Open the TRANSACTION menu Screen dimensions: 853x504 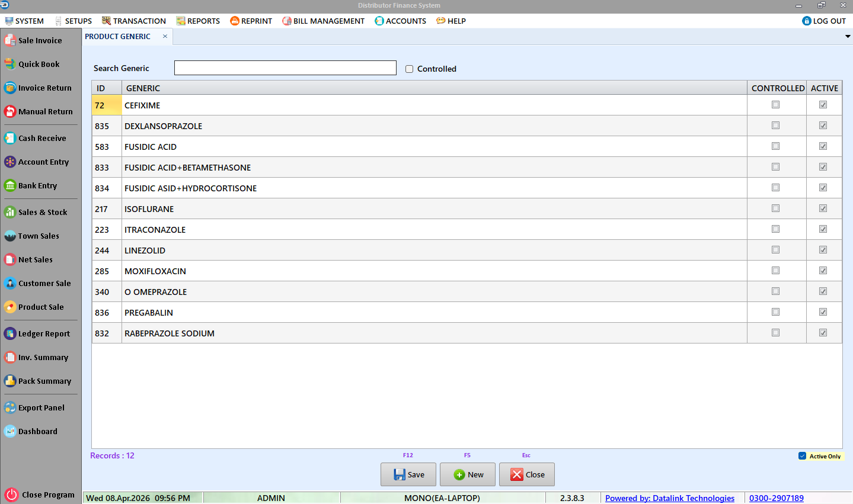coord(134,21)
